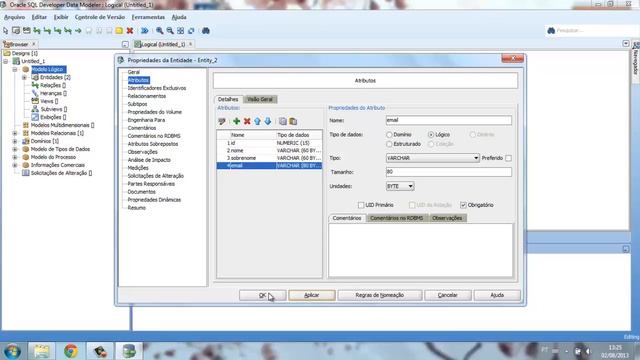Screen dimensions: 640x360
Task: Uncheck the Obrigatório checkbox
Action: click(463, 205)
